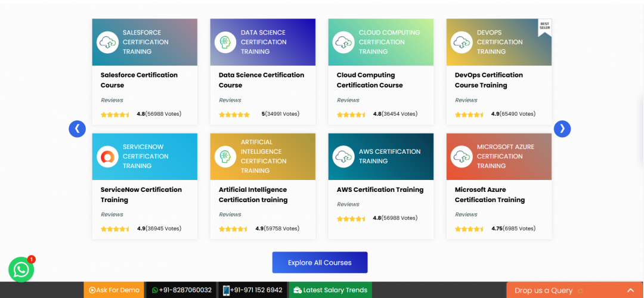Click the 4.9(65490 Votes) text
The image size is (644, 298).
513,114
